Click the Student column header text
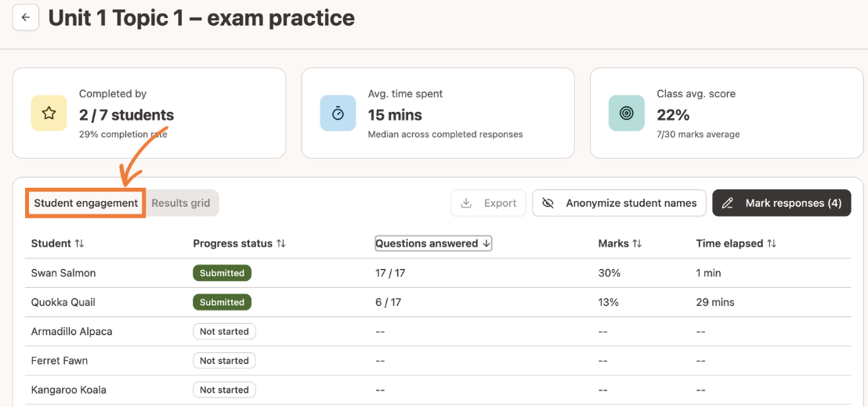Image resolution: width=868 pixels, height=410 pixels. (x=51, y=243)
